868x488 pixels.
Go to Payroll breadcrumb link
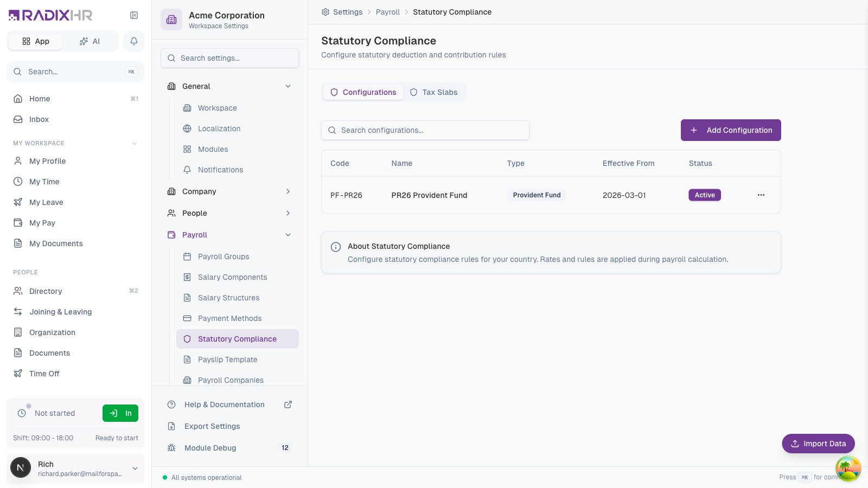(x=388, y=12)
